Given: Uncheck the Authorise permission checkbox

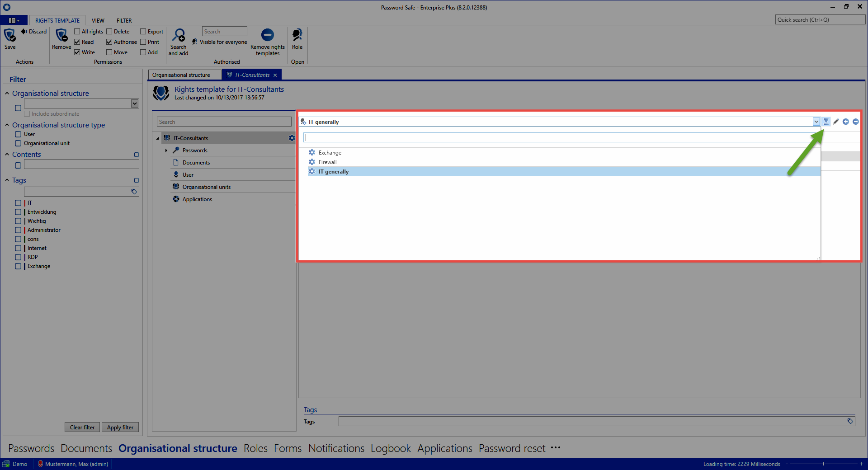Looking at the screenshot, I should [x=109, y=42].
